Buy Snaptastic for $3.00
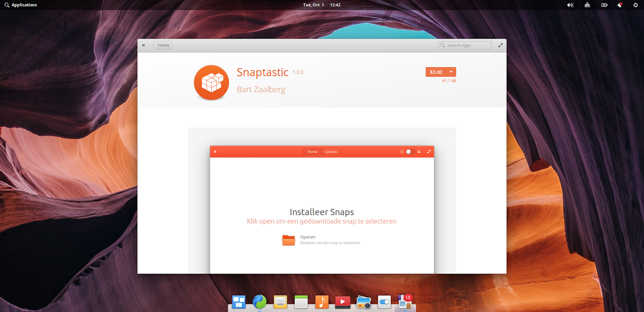Screen dimensions: 644x312 436,72
